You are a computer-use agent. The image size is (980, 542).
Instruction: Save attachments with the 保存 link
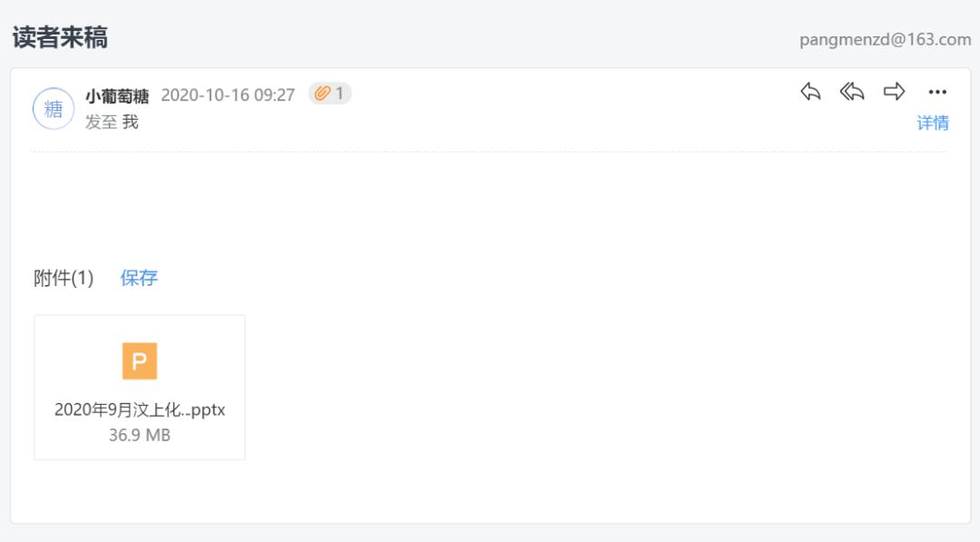point(139,278)
